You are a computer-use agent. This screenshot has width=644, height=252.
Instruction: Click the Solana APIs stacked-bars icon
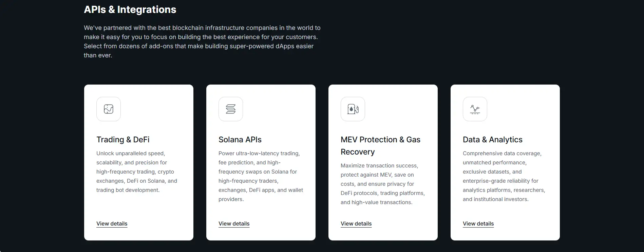click(231, 109)
